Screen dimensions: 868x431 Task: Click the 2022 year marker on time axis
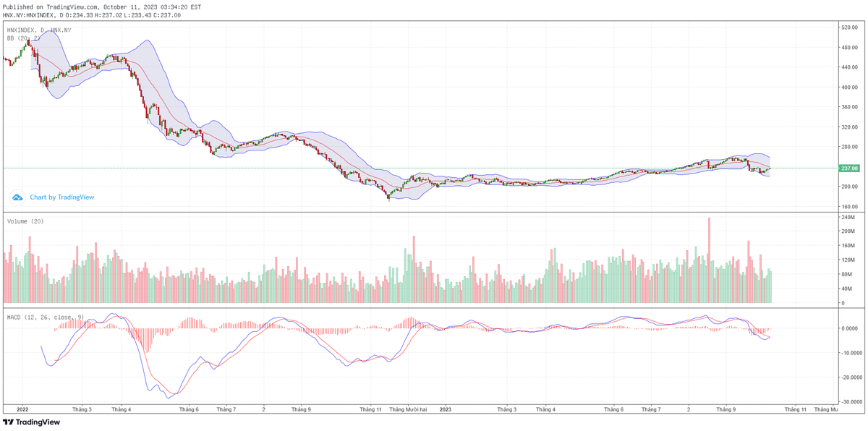[x=22, y=409]
